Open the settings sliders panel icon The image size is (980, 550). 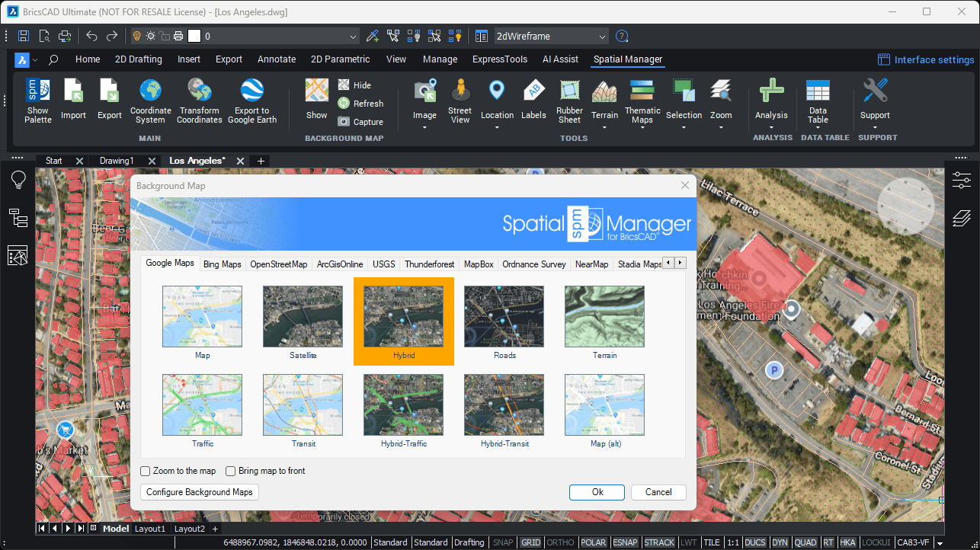(962, 180)
